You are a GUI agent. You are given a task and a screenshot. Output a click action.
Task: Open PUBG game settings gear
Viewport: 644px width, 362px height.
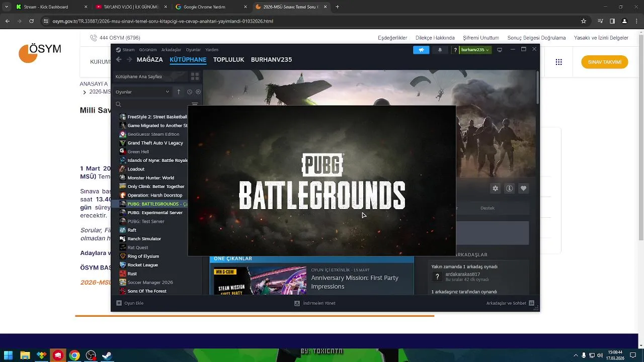click(495, 188)
